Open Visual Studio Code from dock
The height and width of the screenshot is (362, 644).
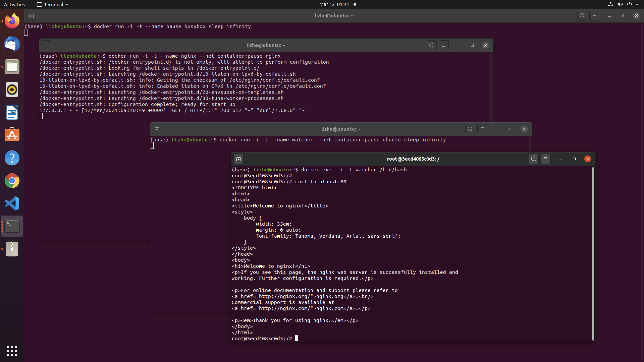click(x=12, y=203)
